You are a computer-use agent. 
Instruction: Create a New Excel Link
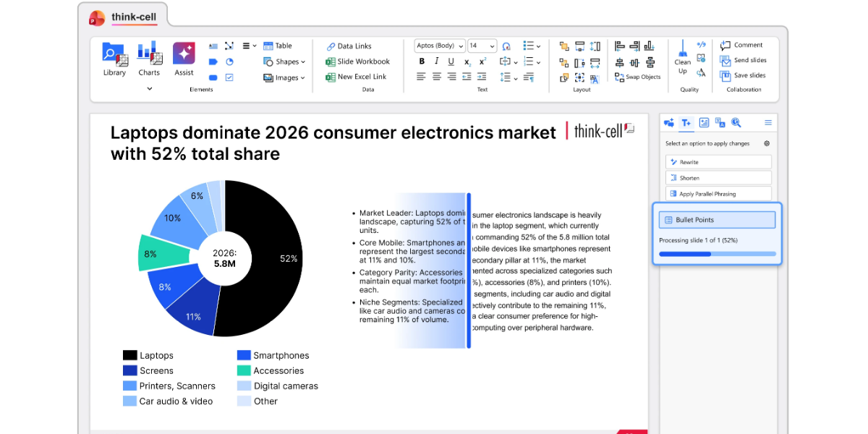pos(357,77)
